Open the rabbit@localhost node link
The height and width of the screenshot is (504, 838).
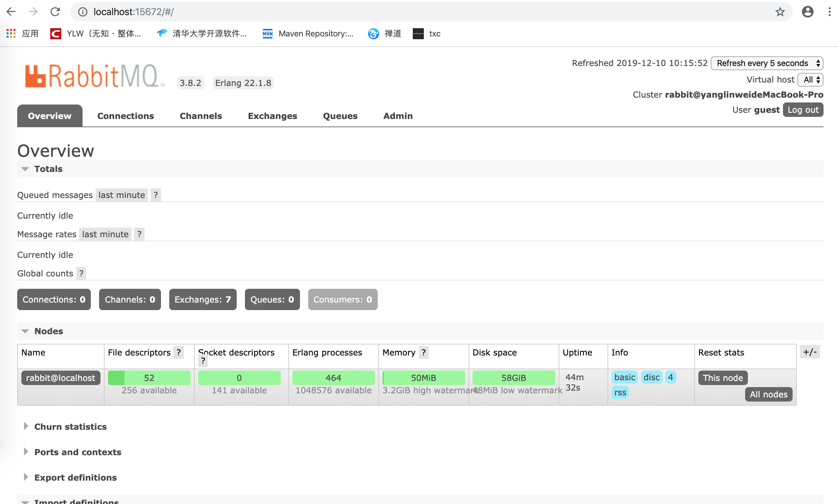[x=61, y=378]
